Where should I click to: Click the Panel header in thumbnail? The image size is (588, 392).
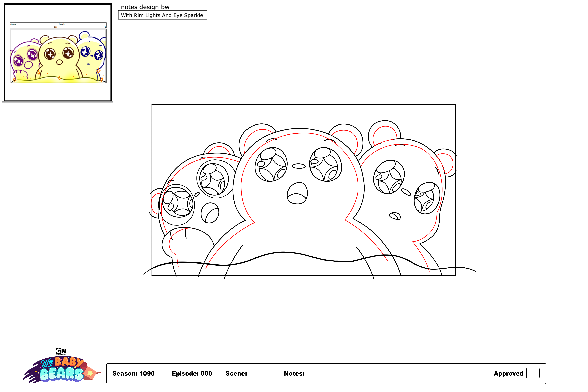(x=62, y=24)
